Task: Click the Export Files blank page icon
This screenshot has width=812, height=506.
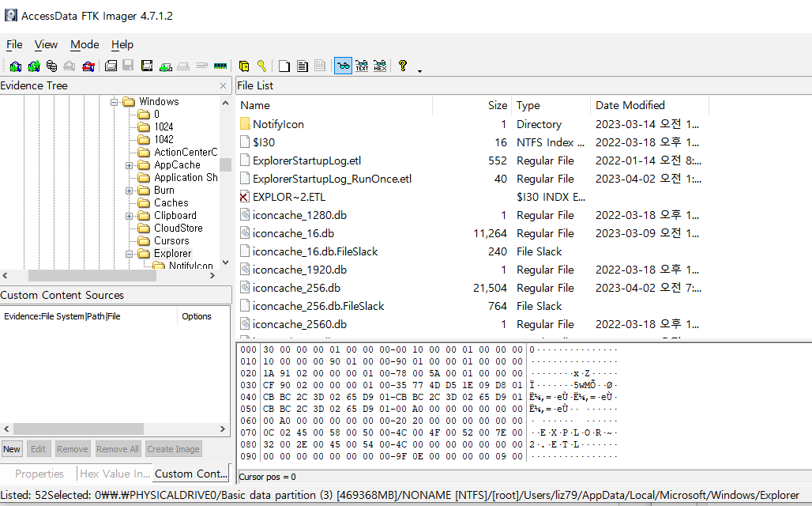Action: tap(284, 66)
